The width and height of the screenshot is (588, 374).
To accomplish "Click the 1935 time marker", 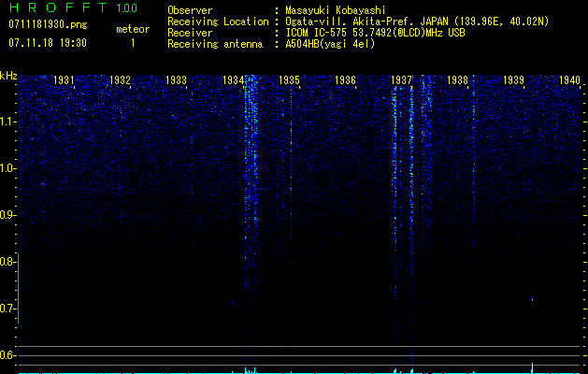I will (289, 79).
